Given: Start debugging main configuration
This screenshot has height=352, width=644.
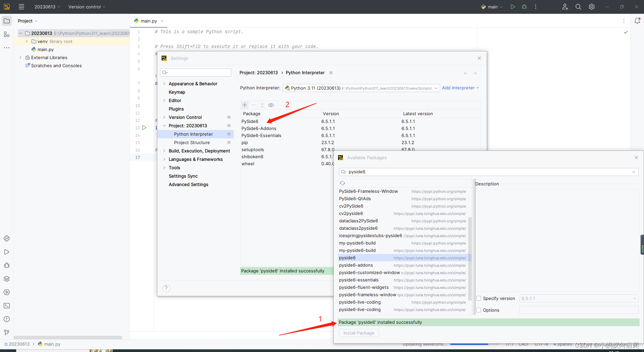Looking at the screenshot, I should 524,7.
